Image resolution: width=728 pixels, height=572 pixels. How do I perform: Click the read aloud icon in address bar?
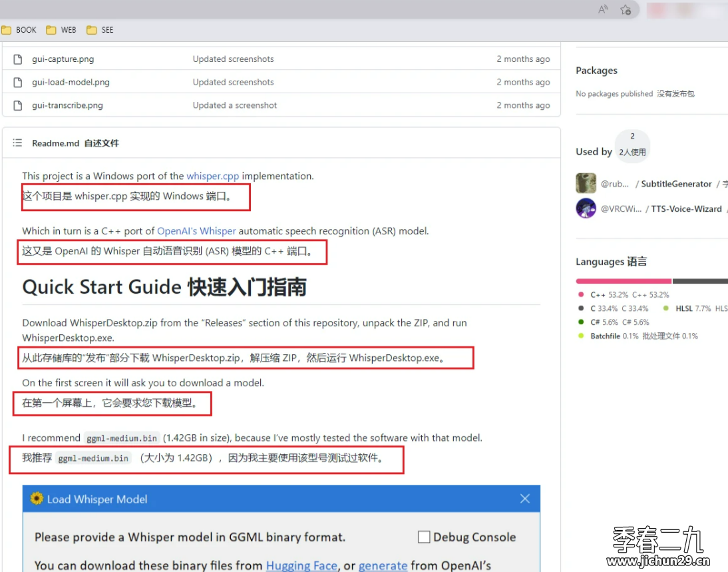pos(603,9)
